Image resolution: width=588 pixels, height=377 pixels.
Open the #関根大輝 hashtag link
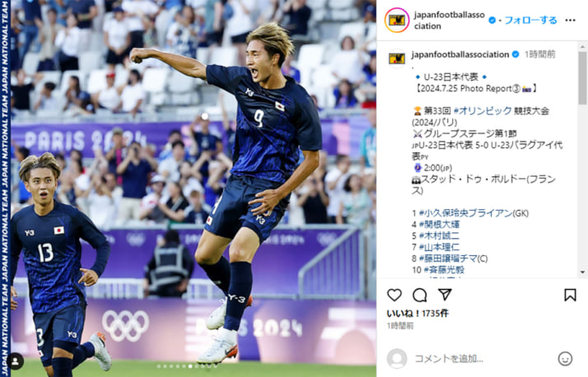tap(439, 225)
